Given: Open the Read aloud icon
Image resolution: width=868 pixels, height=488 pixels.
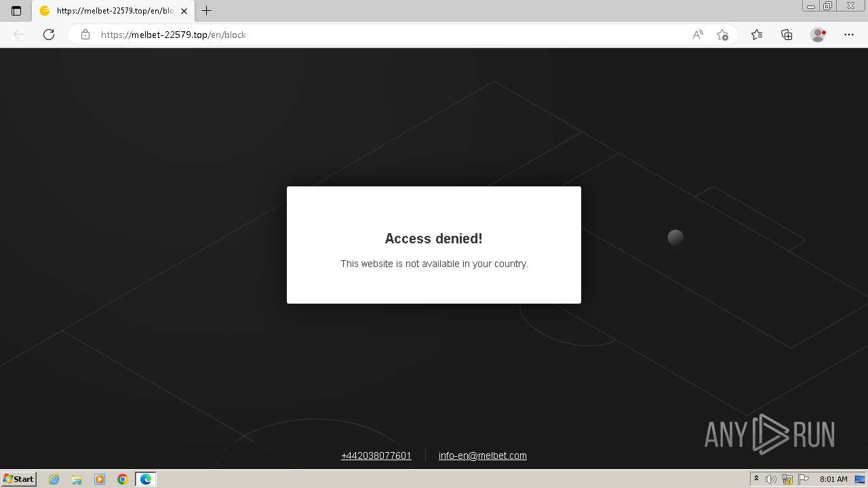Looking at the screenshot, I should tap(698, 35).
